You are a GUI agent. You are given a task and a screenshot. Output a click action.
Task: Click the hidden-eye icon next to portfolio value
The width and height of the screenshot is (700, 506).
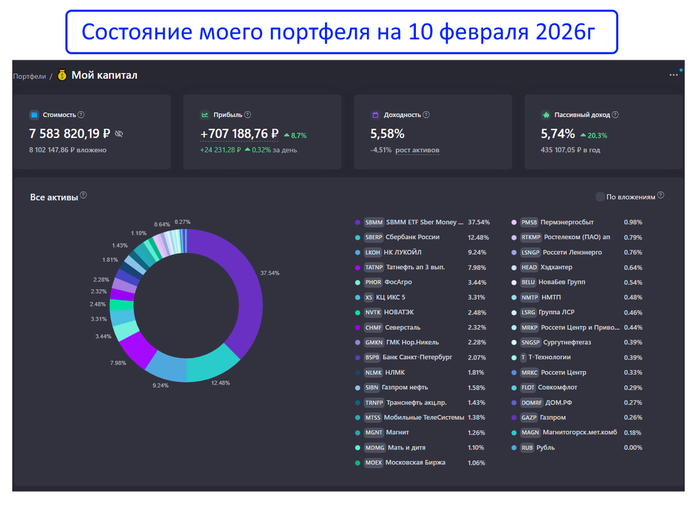click(x=118, y=133)
